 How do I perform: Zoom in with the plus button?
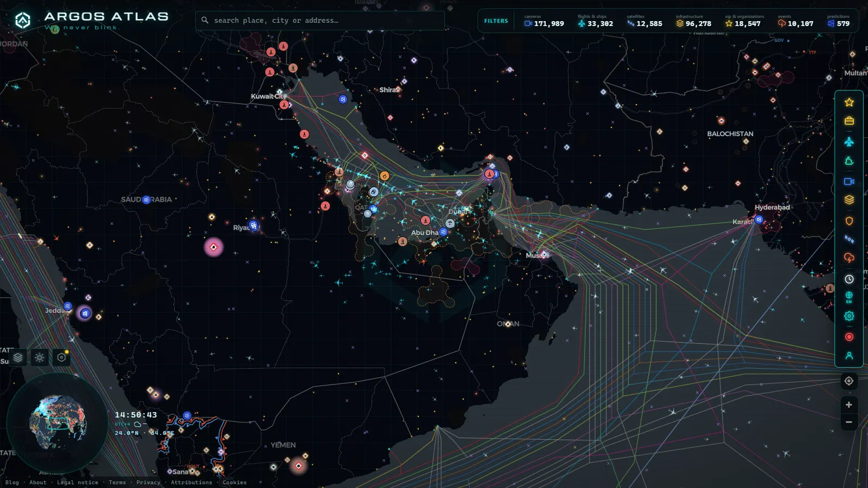(849, 405)
